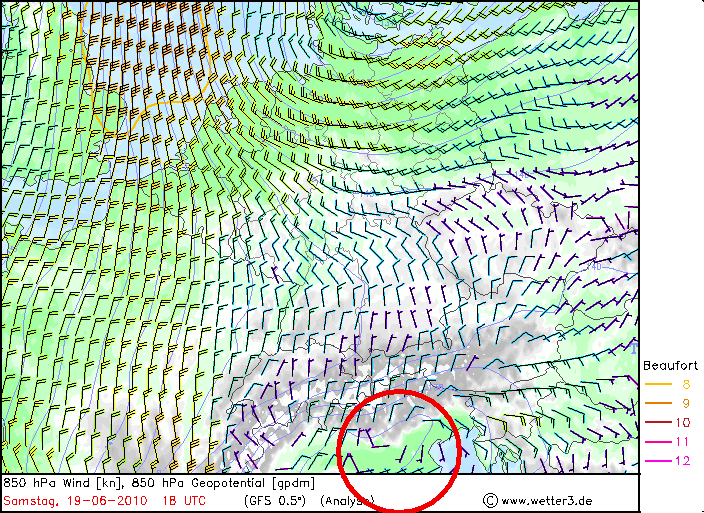This screenshot has width=704, height=513.
Task: Click the yellow-orange Beaufort 8 legend line
Action: (658, 385)
